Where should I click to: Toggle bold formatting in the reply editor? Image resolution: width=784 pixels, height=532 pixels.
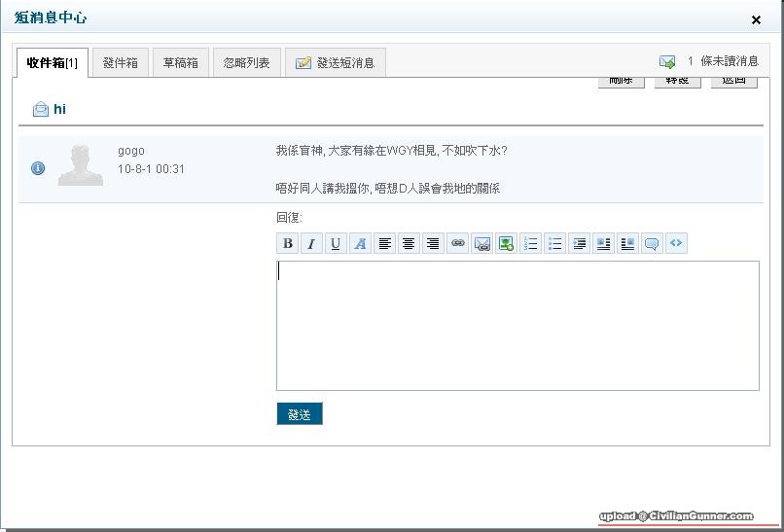click(x=287, y=243)
